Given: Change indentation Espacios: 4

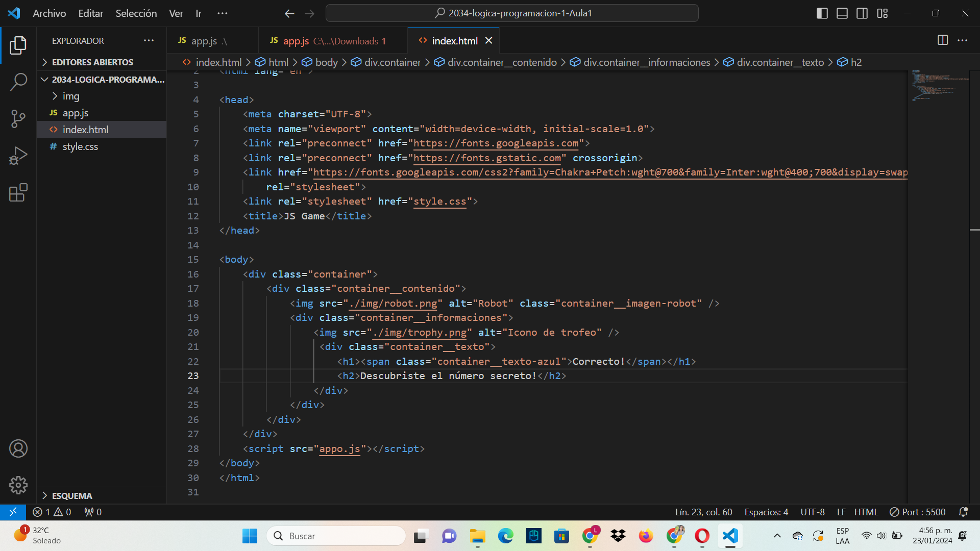Looking at the screenshot, I should pos(766,512).
